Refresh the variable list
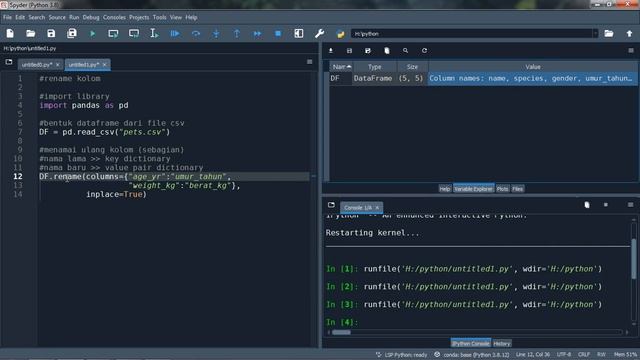 [424, 51]
